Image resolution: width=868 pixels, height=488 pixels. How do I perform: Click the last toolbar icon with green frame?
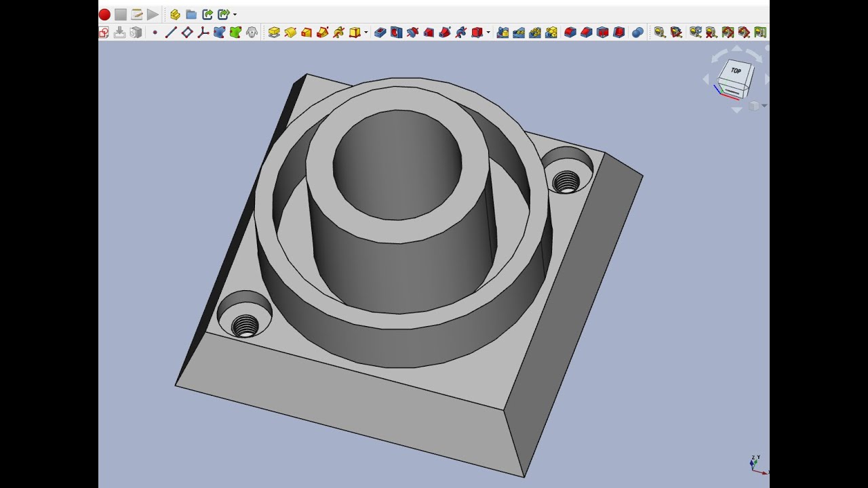(760, 32)
